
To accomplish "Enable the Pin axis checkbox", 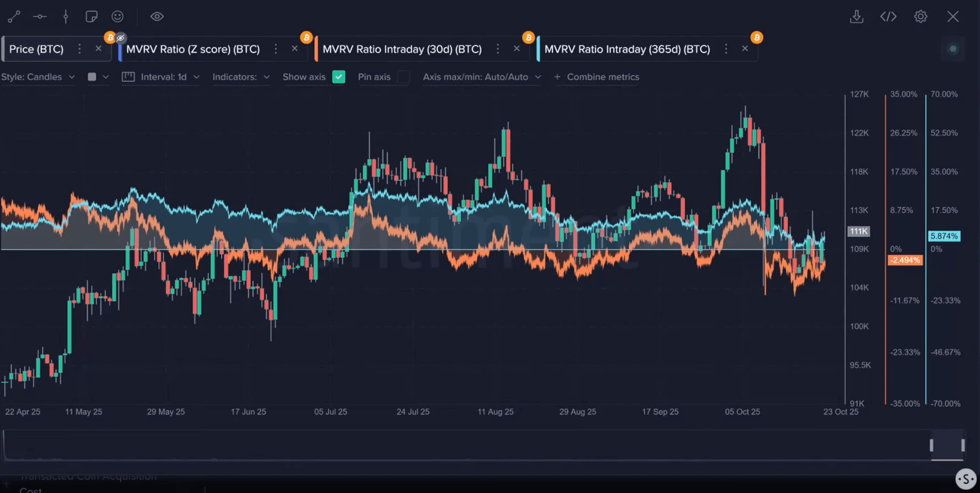I will pyautogui.click(x=403, y=77).
